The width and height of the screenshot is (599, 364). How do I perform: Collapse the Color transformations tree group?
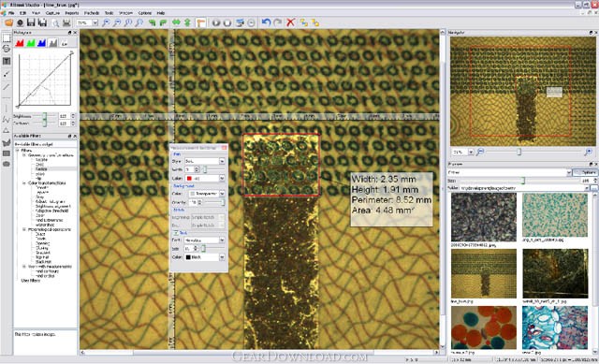click(x=24, y=183)
